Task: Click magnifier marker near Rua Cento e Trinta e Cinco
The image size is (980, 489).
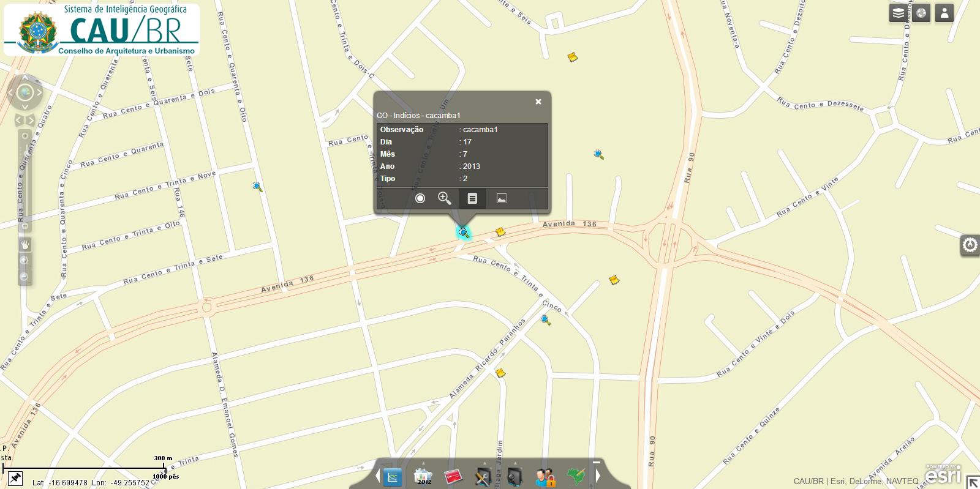Action: pos(546,319)
